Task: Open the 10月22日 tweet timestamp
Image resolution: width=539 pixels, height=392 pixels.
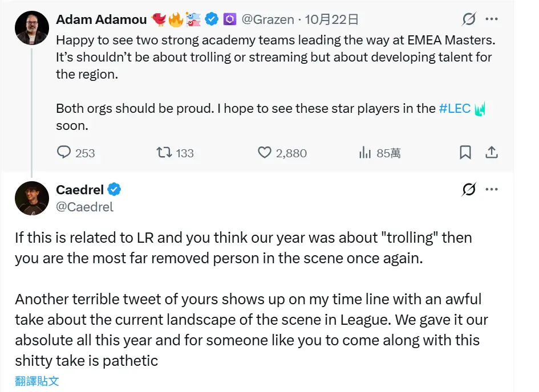Action: [x=331, y=19]
